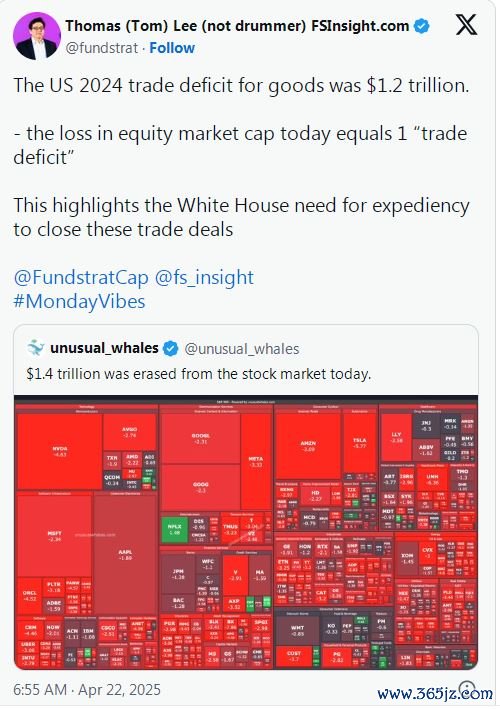Select the MSFT tile in heatmap
This screenshot has height=709, width=500.
(54, 536)
